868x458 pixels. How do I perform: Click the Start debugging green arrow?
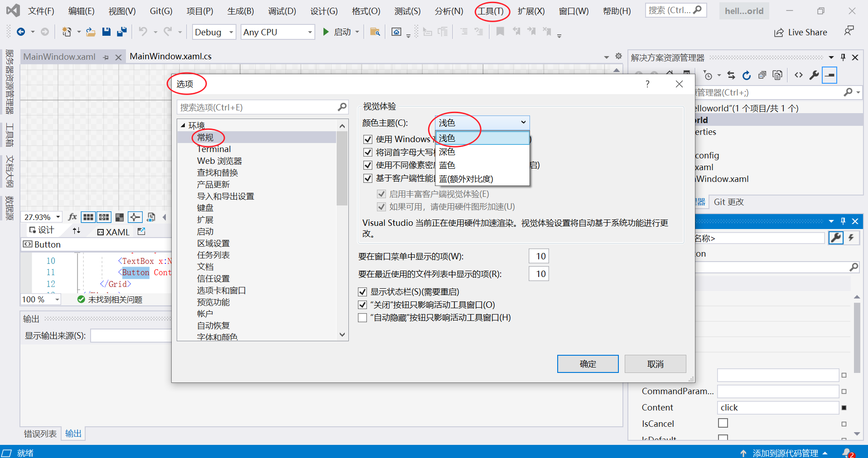point(326,32)
